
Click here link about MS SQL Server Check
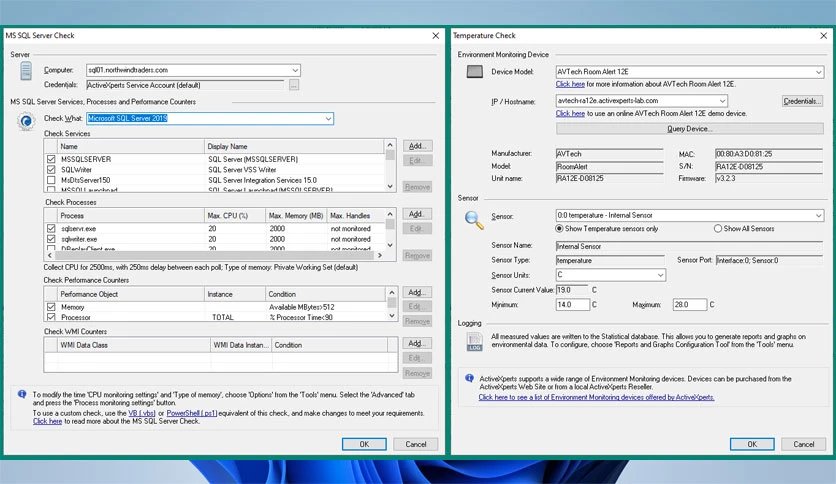pos(47,421)
